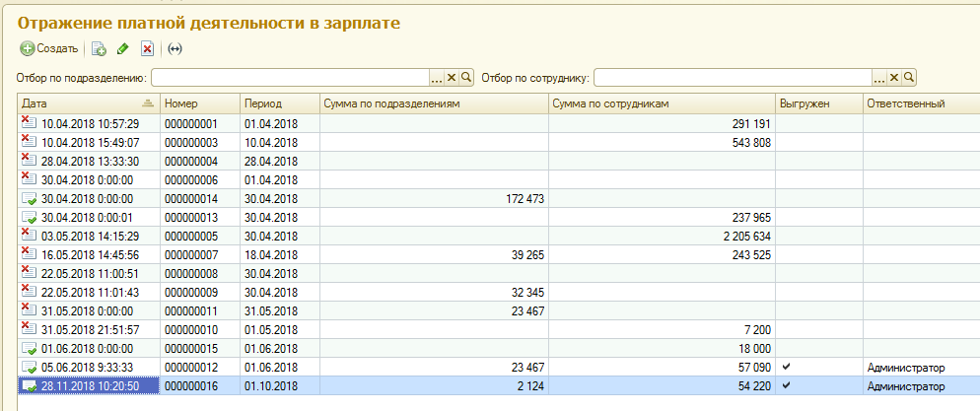This screenshot has width=980, height=411.
Task: Click the Ответственный column header
Action: point(921,103)
